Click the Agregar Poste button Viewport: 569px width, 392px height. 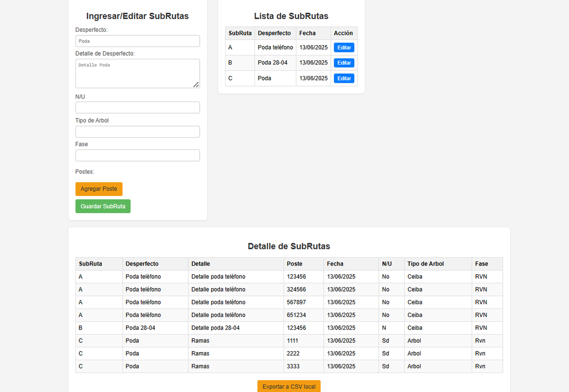99,189
